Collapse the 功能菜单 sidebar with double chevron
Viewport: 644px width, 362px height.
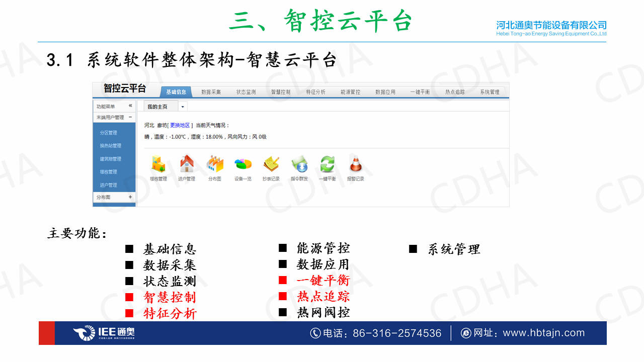(130, 106)
